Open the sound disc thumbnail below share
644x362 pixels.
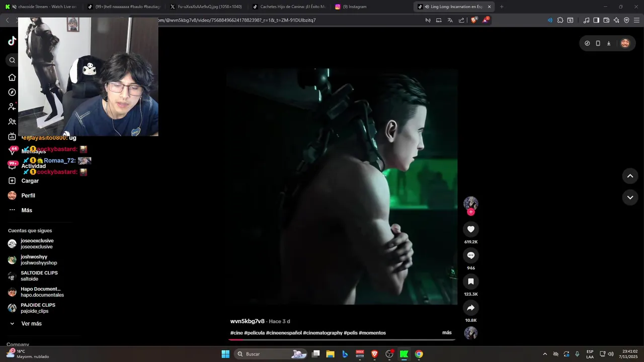pos(471,333)
